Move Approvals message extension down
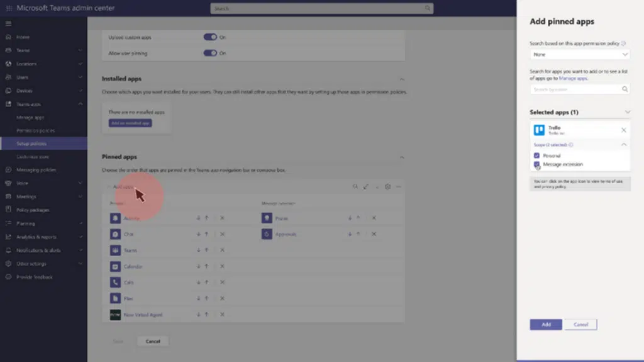 tap(350, 234)
